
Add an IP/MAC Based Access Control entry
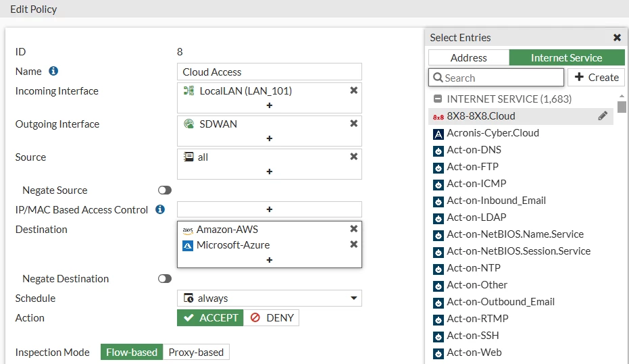pyautogui.click(x=270, y=209)
